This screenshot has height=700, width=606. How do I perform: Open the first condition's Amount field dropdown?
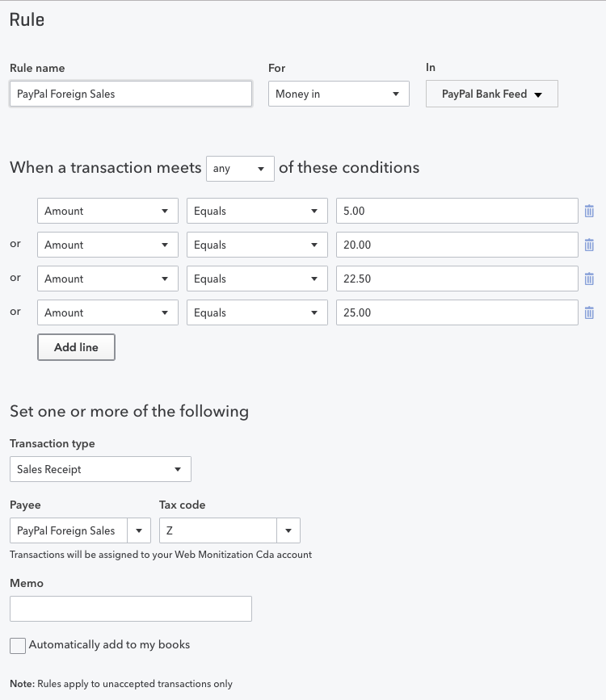pyautogui.click(x=107, y=211)
